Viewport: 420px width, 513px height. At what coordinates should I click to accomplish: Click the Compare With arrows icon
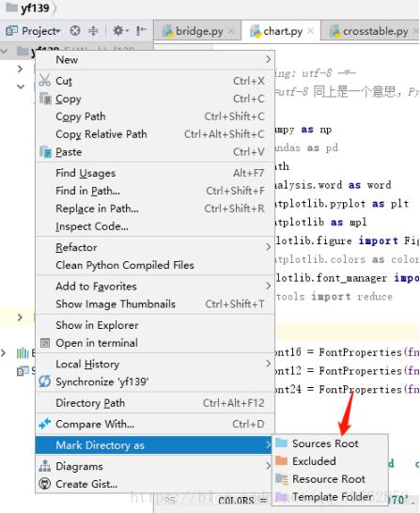(x=45, y=424)
